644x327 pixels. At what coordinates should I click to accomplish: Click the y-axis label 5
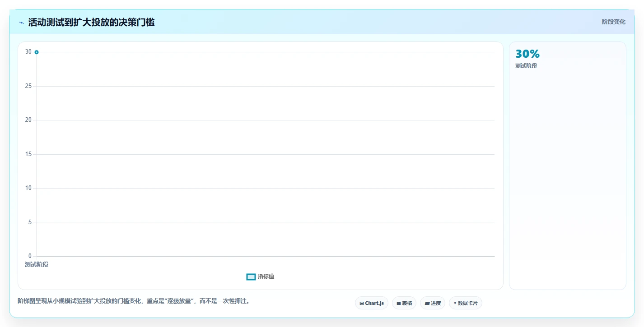30,222
